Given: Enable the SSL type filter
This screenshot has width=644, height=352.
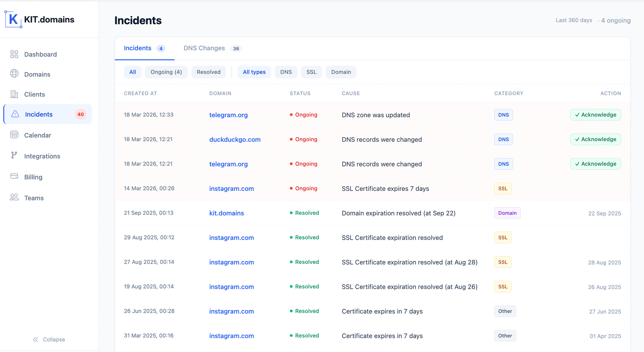Looking at the screenshot, I should coord(311,72).
